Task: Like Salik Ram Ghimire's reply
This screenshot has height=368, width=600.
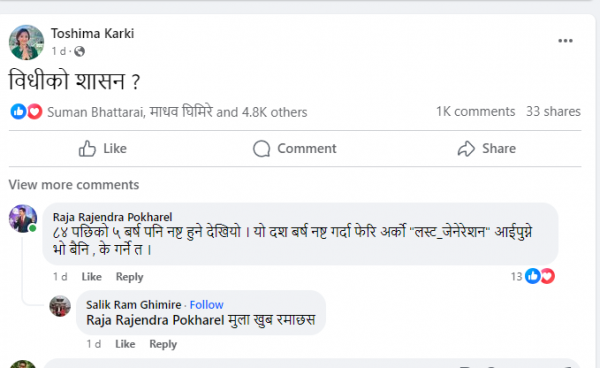Action: (x=125, y=344)
